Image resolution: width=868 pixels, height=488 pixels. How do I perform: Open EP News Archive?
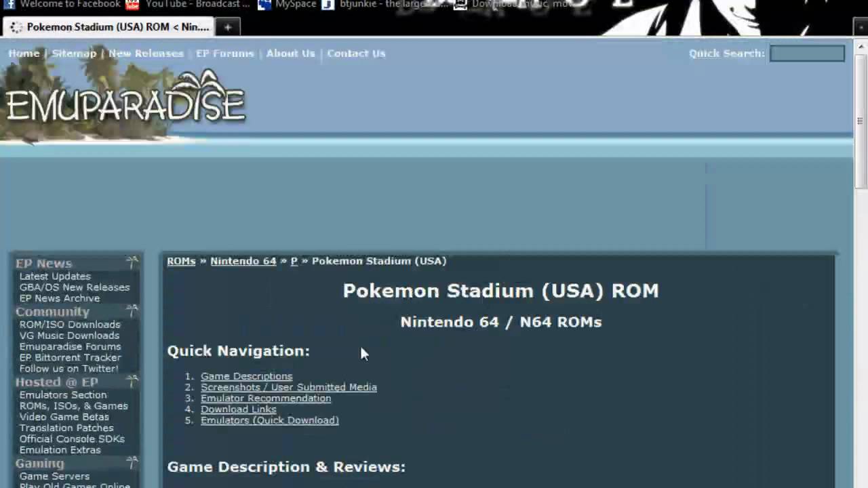click(60, 298)
